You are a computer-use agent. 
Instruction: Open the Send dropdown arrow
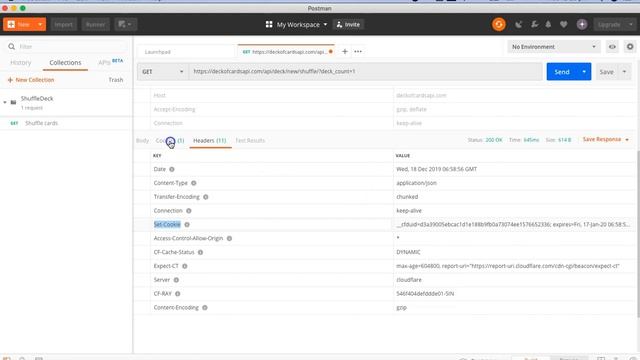click(x=584, y=72)
